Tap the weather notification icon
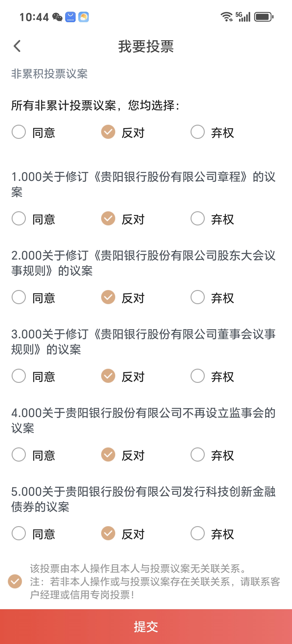The image size is (292, 644). point(83,17)
